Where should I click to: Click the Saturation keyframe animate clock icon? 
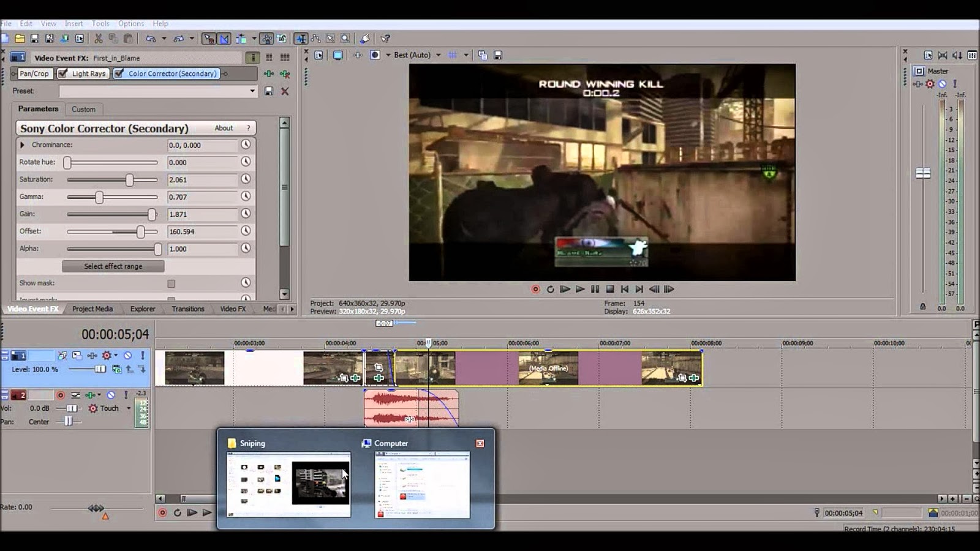coord(246,179)
